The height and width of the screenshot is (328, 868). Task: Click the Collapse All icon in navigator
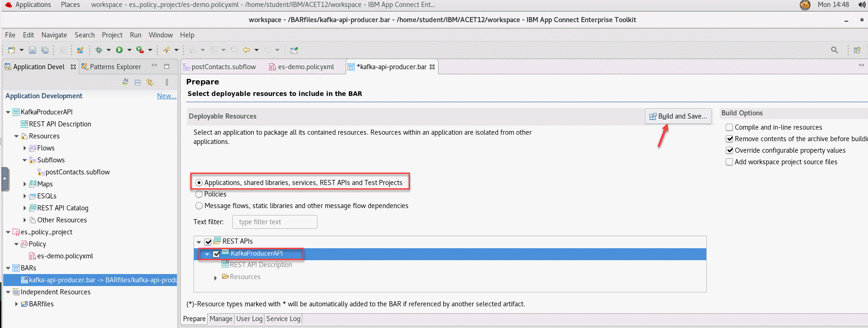tap(137, 82)
